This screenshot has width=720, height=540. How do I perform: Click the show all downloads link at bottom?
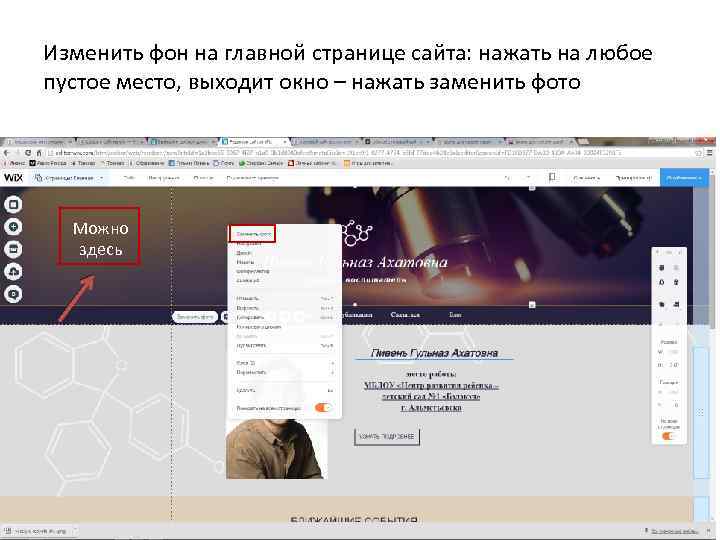pos(675,531)
